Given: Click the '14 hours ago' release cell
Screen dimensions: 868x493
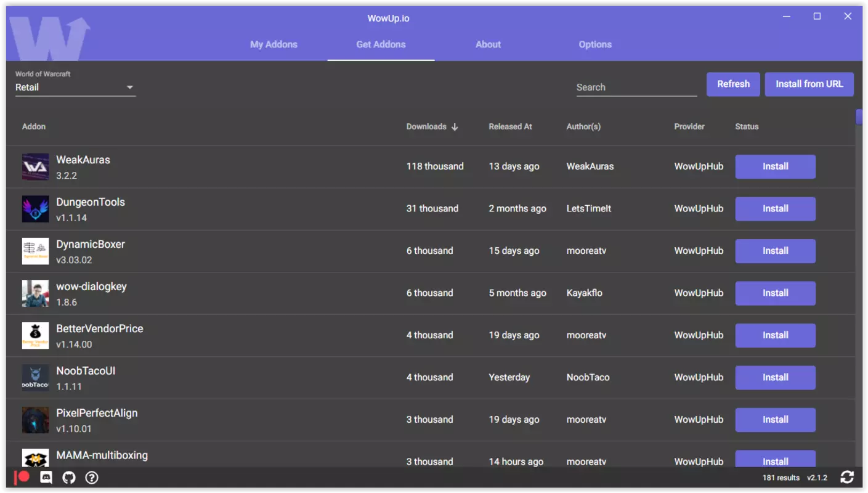Looking at the screenshot, I should (516, 462).
